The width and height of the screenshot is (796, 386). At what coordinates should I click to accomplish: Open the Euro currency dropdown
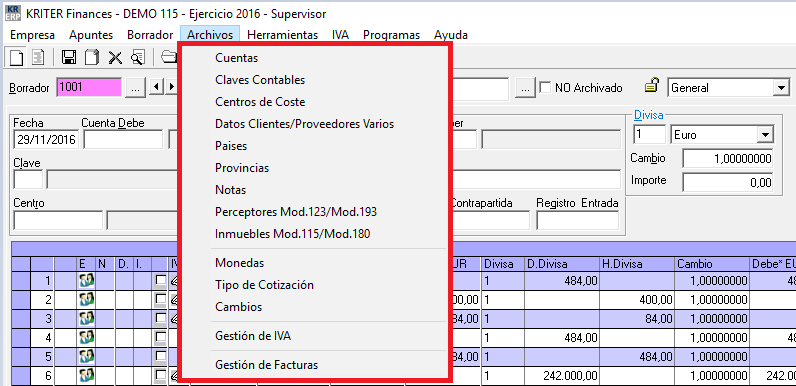764,135
